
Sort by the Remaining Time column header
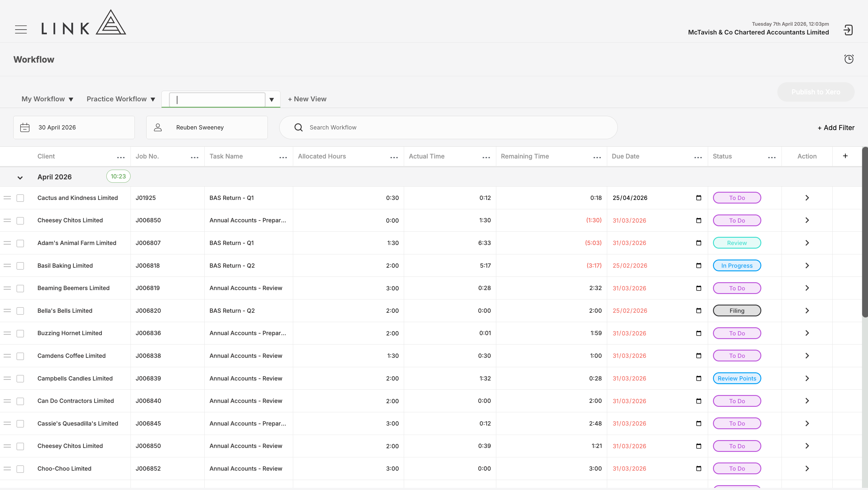(525, 156)
